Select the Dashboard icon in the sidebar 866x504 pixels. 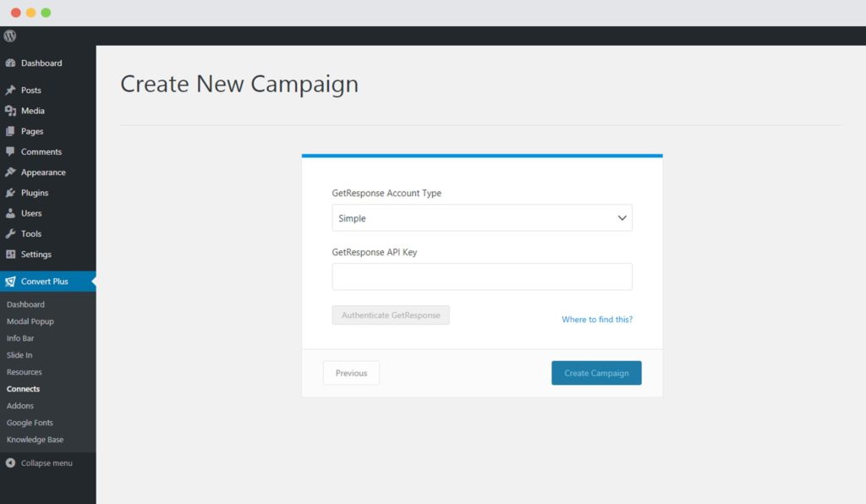(x=12, y=63)
